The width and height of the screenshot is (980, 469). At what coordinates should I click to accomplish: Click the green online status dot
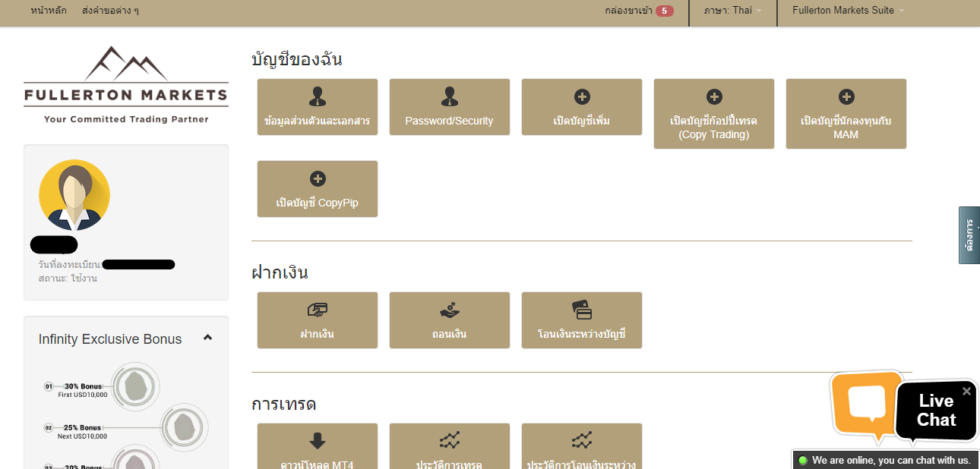click(x=802, y=461)
